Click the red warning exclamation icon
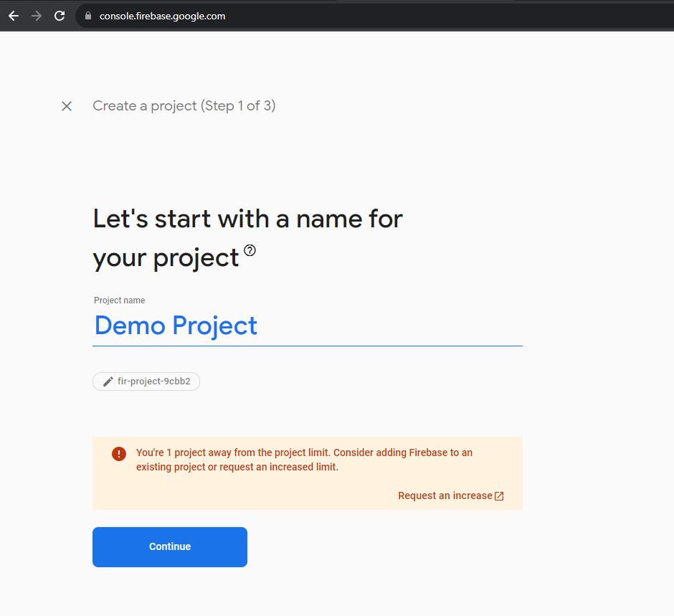Screen dimensions: 674x616 119,454
